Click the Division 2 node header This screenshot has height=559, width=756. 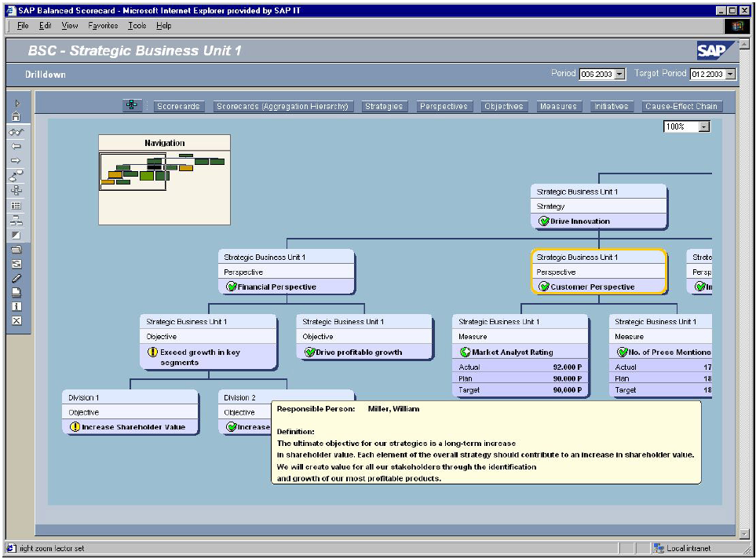(287, 397)
